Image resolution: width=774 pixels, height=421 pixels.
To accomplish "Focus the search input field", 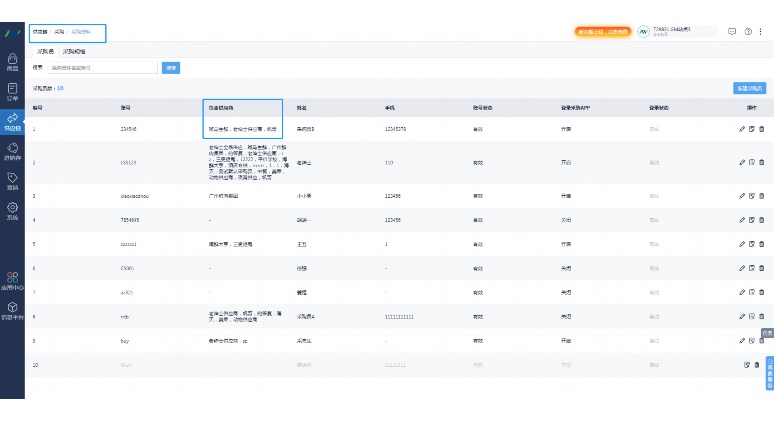I will 103,68.
